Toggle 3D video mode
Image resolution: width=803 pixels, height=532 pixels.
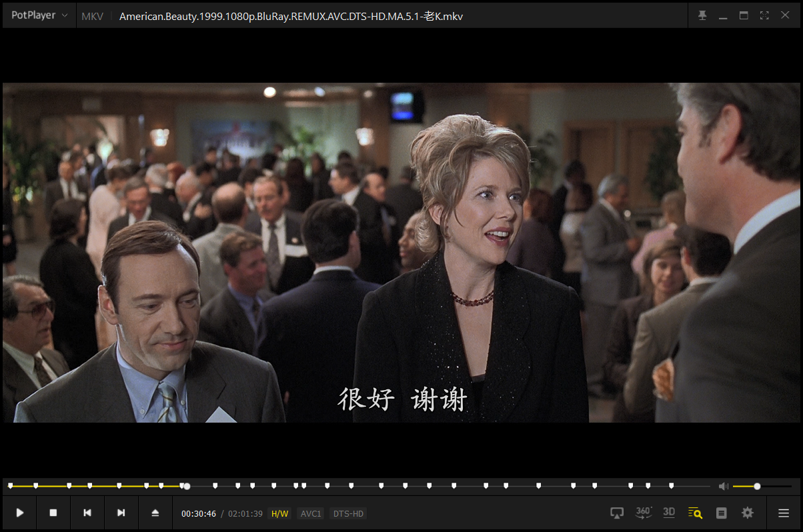[x=669, y=513]
